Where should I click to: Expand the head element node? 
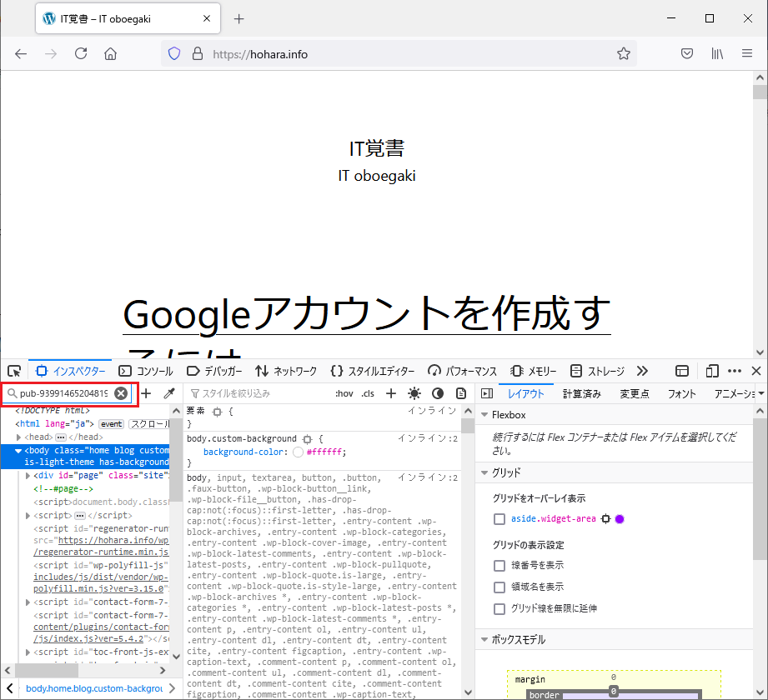click(19, 437)
